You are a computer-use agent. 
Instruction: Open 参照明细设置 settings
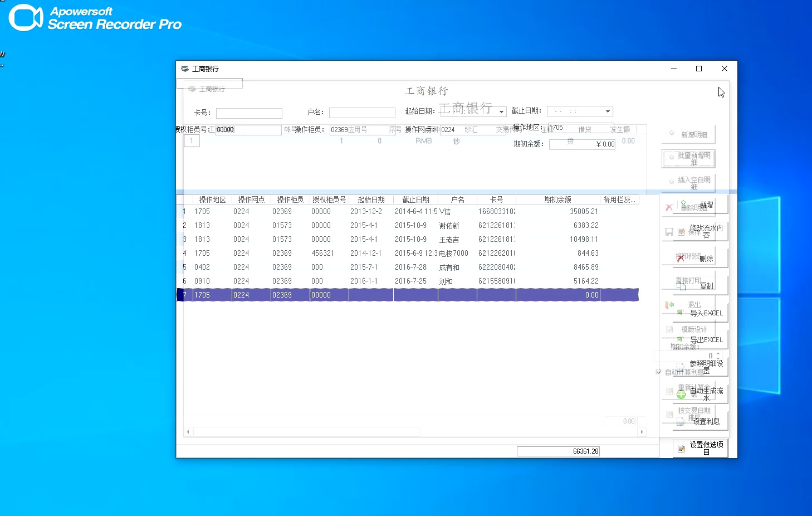pos(701,367)
